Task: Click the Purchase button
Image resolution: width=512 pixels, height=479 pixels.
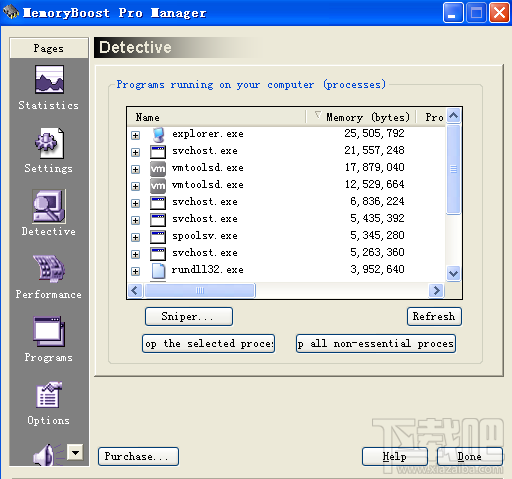Action: [138, 456]
